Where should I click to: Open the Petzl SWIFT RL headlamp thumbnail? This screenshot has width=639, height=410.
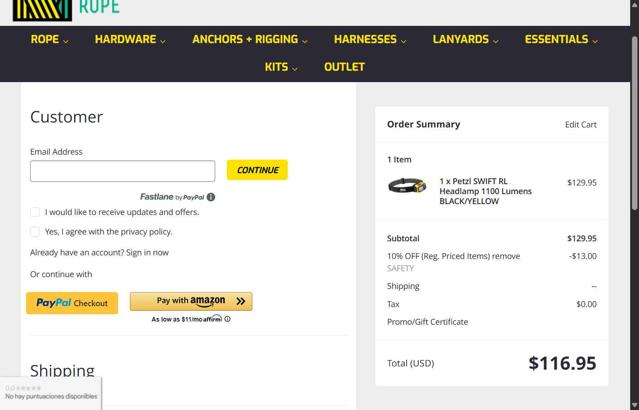click(407, 186)
